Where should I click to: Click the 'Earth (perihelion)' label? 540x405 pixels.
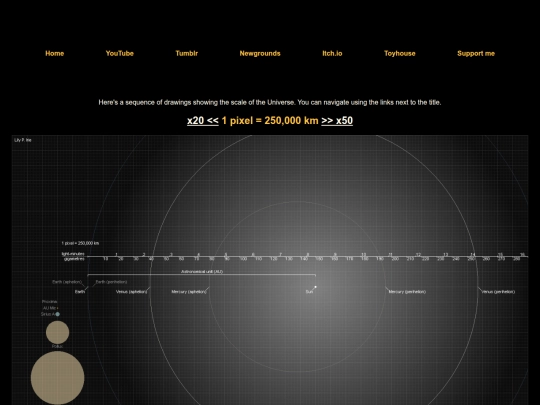click(111, 282)
